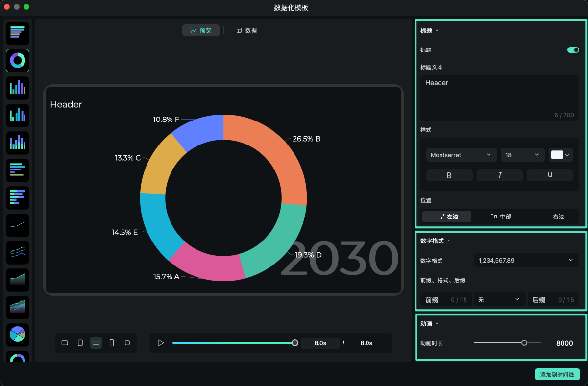Choose the top horizontal bar chart template

tap(18, 33)
